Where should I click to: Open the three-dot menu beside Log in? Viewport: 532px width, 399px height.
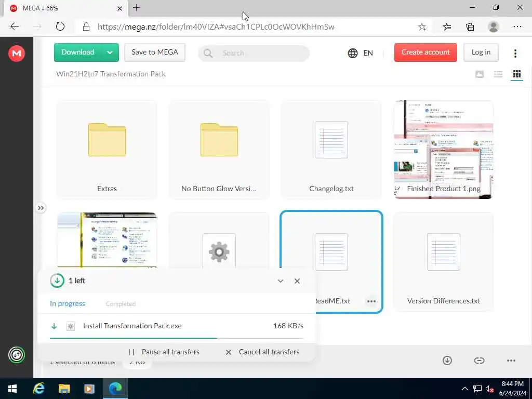515,54
